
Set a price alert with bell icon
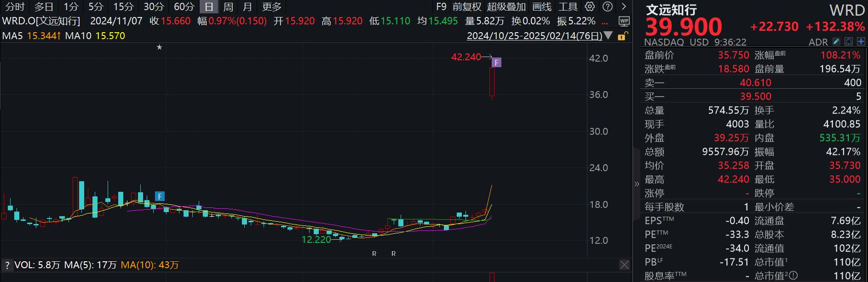pos(849,42)
